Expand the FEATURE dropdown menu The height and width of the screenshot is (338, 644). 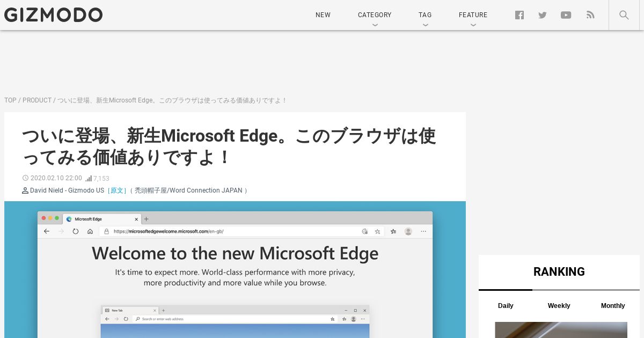[473, 15]
